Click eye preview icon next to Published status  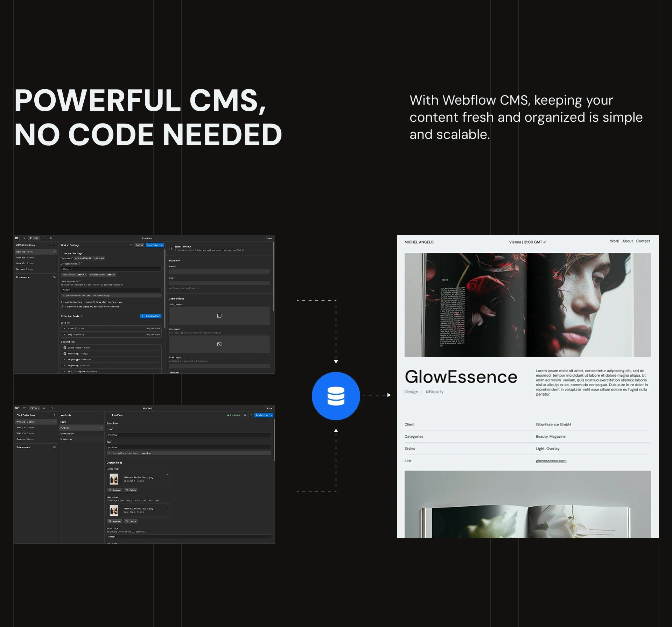245,415
